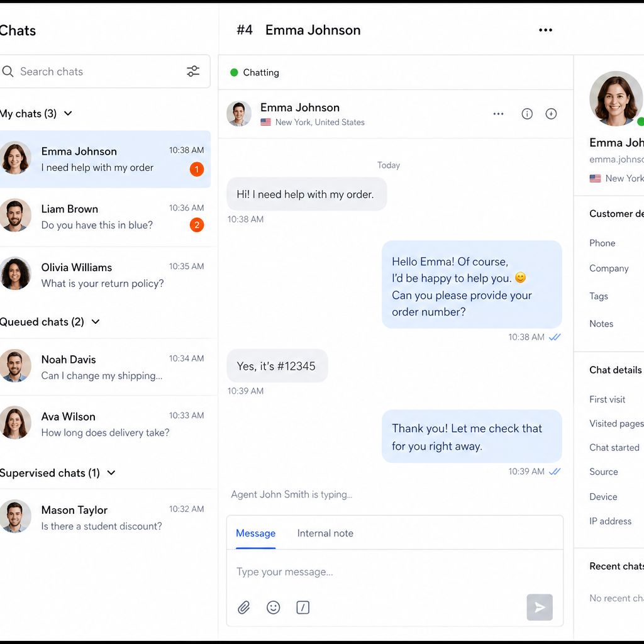
Task: Click the search magnifier icon
Action: [8, 72]
